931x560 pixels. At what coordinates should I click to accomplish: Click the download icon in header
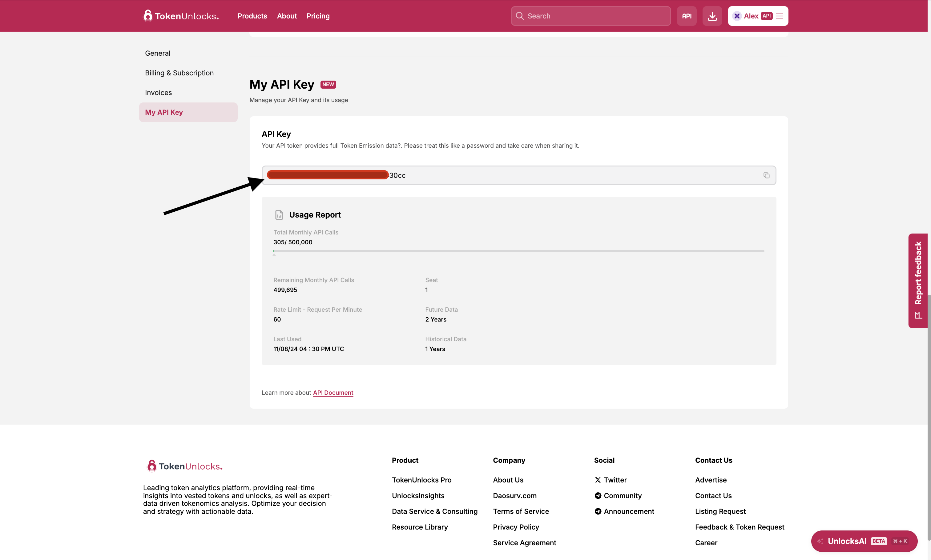click(712, 16)
